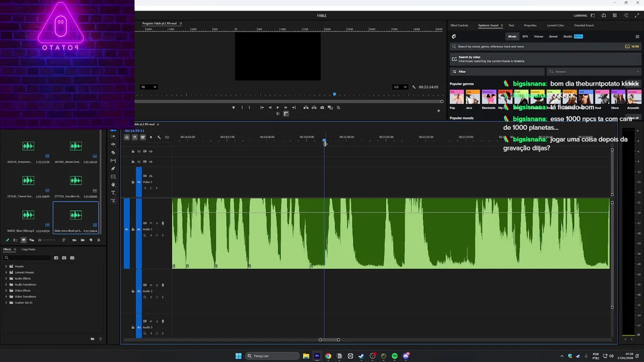
Task: Click the Program monitor playhead marker
Action: click(x=334, y=94)
